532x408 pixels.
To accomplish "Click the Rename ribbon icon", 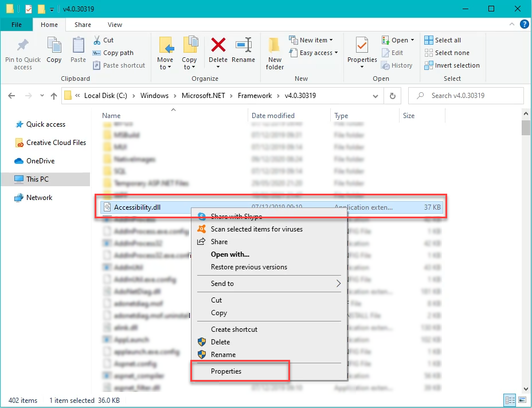I will 243,50.
